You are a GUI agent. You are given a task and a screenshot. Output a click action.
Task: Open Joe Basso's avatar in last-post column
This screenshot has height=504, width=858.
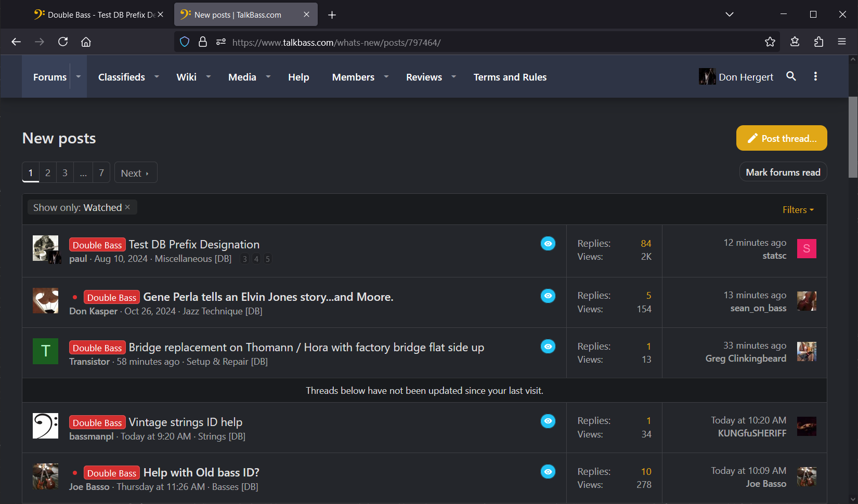click(807, 477)
